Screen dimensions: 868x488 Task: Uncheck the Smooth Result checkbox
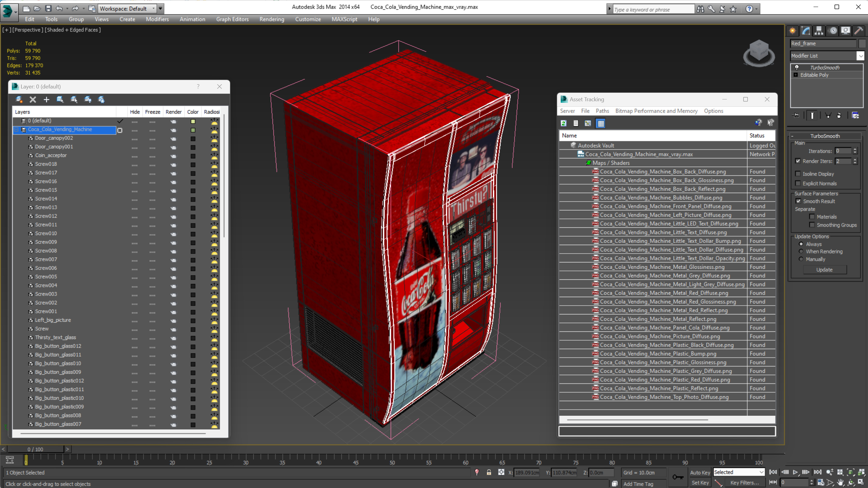[x=798, y=201]
